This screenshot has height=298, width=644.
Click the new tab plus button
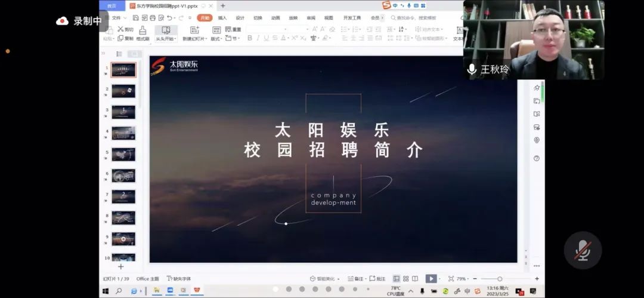[222, 6]
